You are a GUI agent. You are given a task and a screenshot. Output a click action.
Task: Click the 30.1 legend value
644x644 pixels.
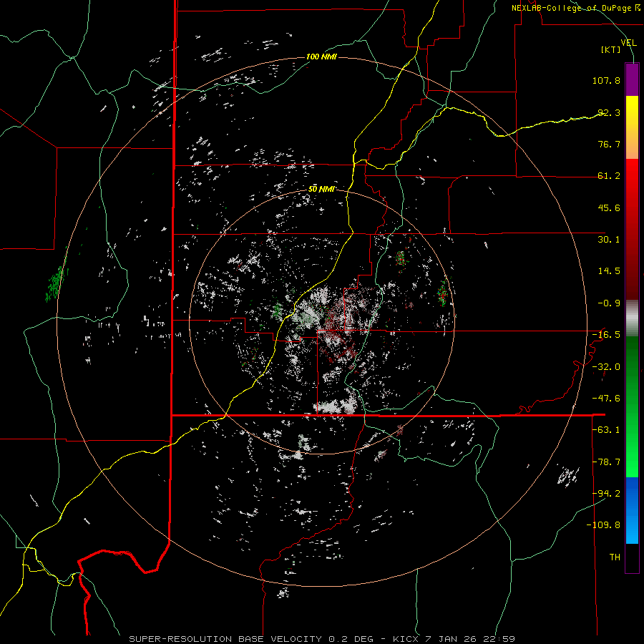(609, 240)
